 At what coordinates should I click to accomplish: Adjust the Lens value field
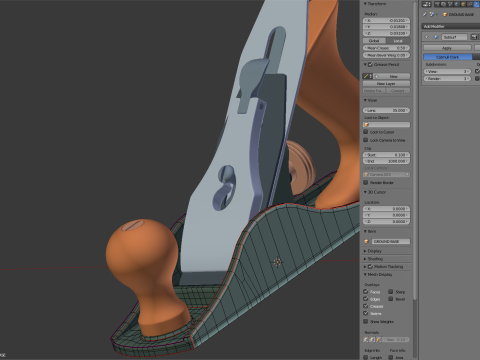click(x=387, y=110)
